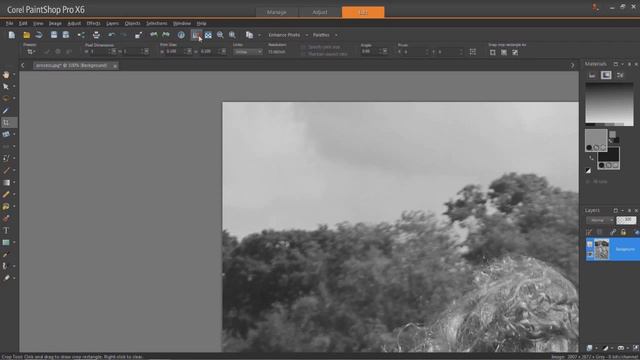Click the New image icon
640x360 pixels.
point(12,35)
